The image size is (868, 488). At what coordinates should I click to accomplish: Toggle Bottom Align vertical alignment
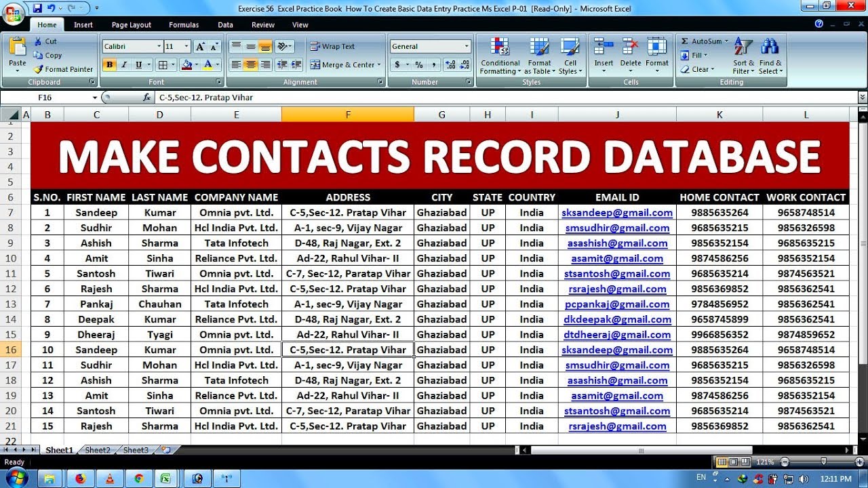(x=265, y=47)
